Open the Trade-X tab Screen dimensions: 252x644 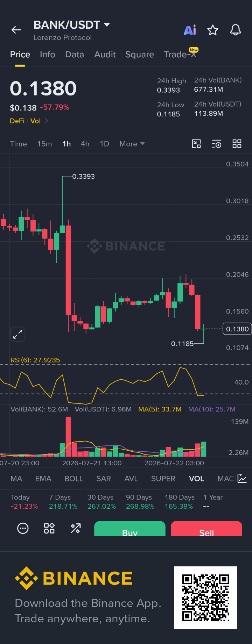pyautogui.click(x=180, y=55)
